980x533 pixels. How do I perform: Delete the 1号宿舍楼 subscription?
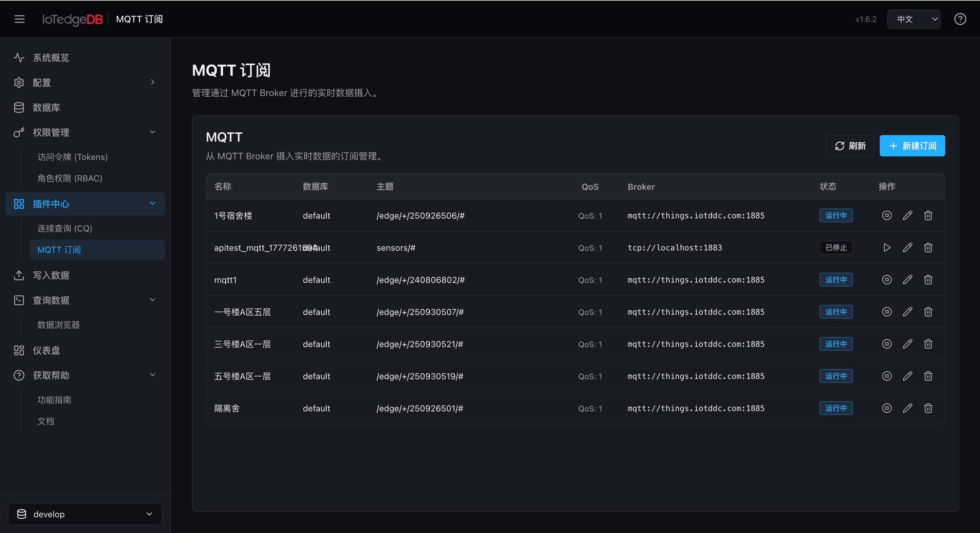[928, 215]
